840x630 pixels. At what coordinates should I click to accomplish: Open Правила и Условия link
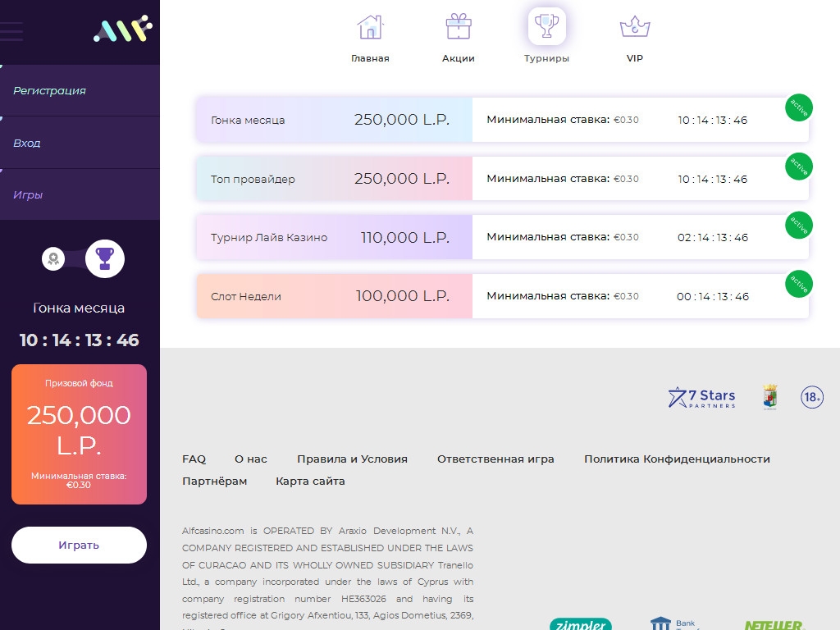point(352,459)
